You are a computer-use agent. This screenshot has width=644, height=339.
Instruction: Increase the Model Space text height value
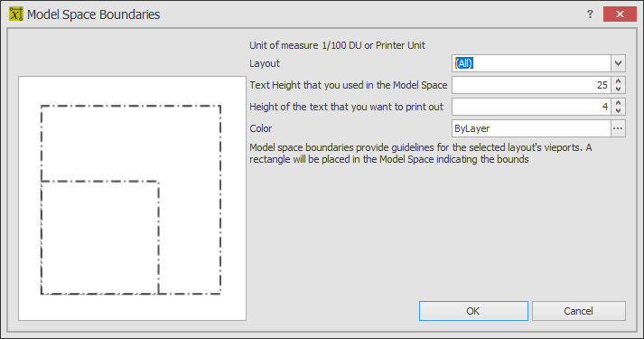pos(618,80)
